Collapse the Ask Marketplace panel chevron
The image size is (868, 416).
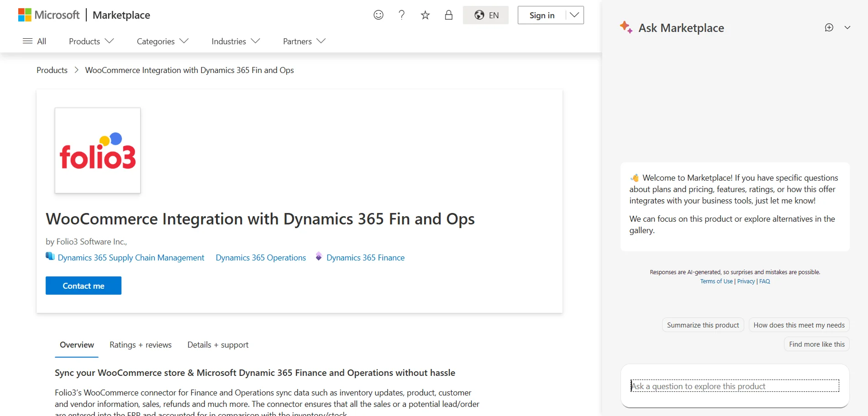(847, 27)
